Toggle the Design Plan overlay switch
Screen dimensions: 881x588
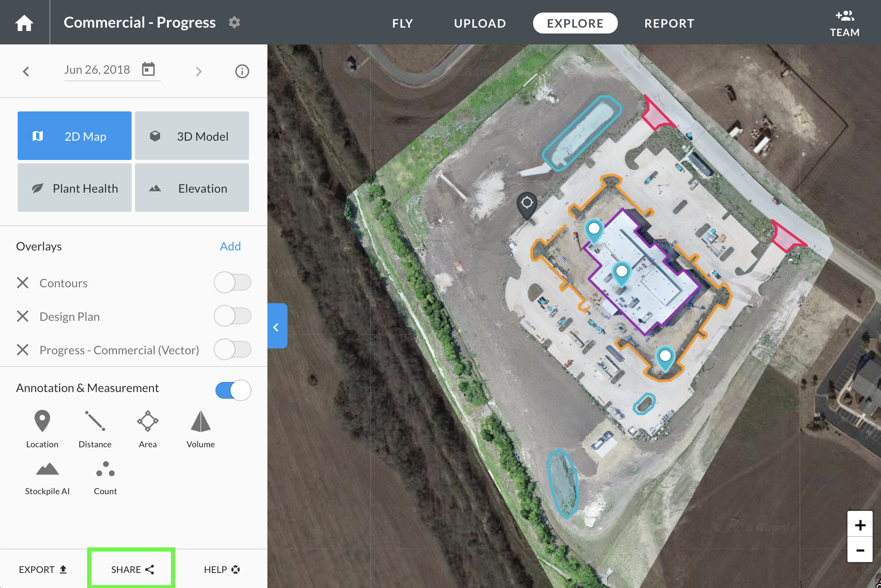point(233,316)
